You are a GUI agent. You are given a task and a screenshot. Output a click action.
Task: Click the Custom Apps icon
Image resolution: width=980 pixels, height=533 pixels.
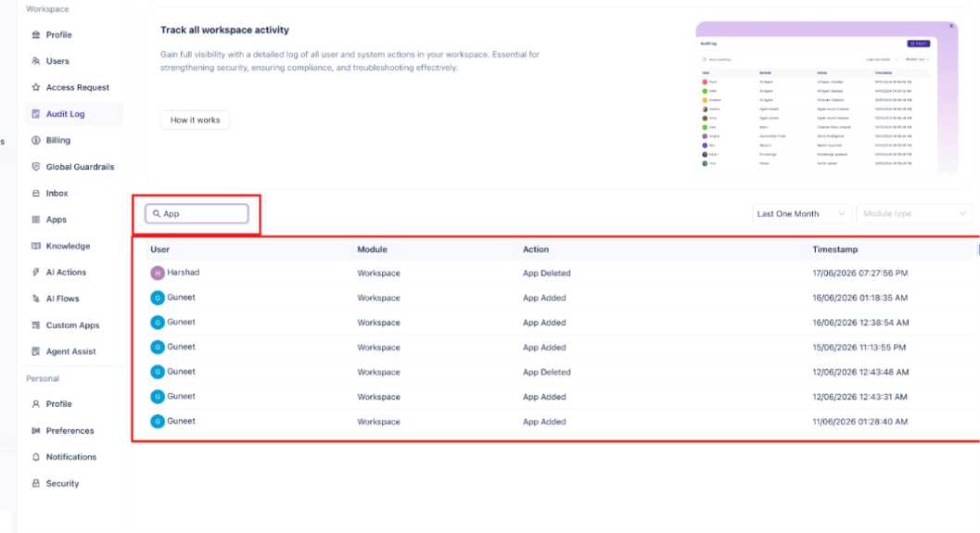[35, 325]
